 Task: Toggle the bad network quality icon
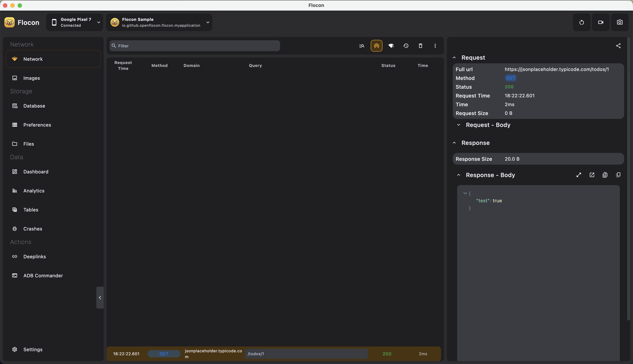point(391,46)
